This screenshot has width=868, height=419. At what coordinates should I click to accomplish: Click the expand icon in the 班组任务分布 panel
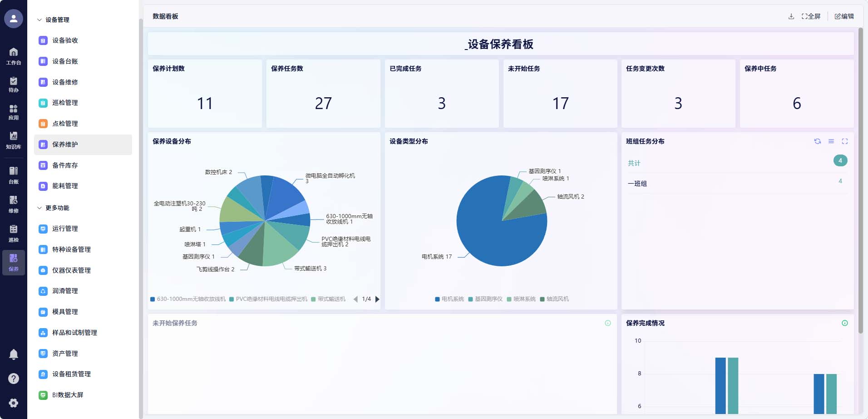click(x=845, y=141)
